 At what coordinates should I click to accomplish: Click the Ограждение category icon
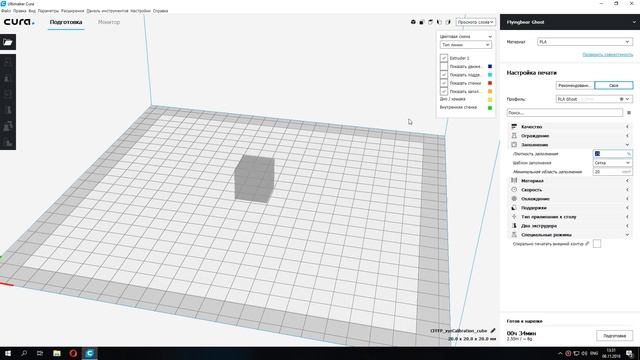click(514, 136)
